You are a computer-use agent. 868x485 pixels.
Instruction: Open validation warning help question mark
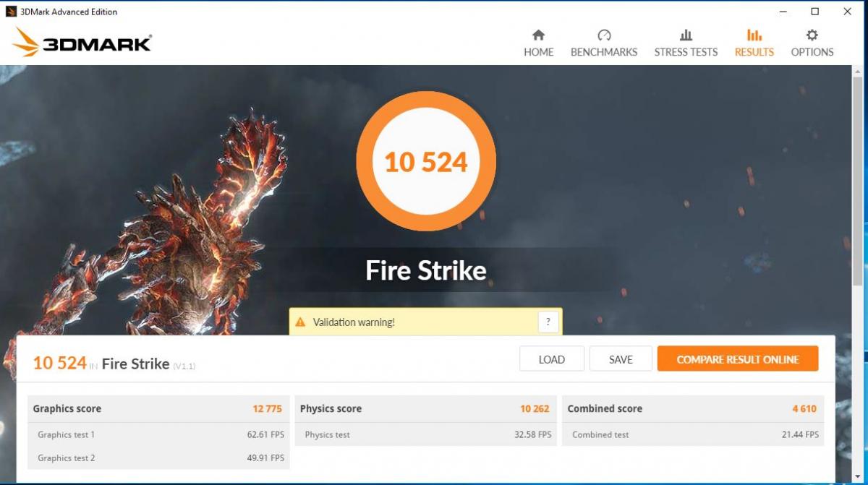click(548, 322)
